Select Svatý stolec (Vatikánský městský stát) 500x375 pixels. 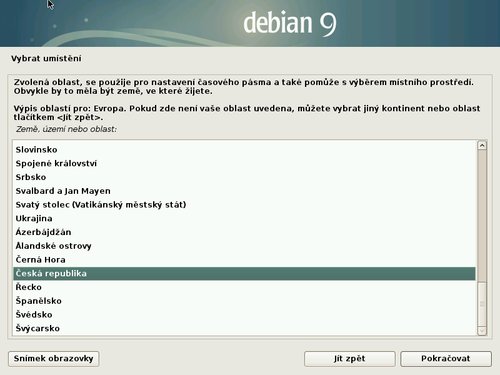(244, 205)
